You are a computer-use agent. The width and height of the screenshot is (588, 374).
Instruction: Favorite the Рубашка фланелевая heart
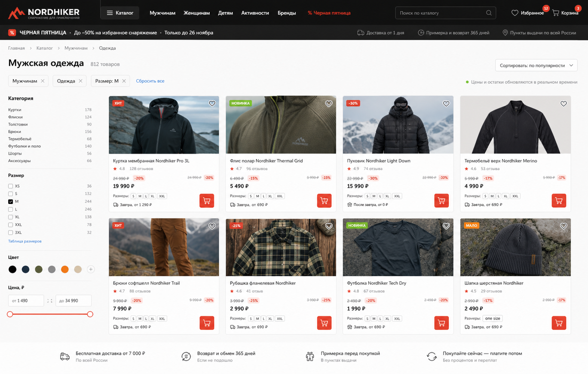[x=329, y=226]
